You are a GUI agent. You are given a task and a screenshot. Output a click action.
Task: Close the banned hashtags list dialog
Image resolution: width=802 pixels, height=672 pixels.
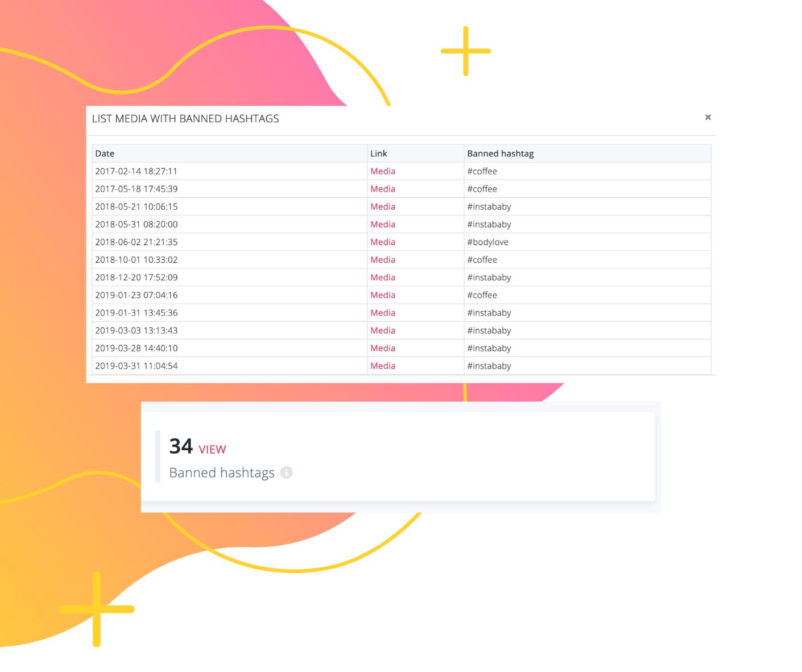tap(708, 117)
